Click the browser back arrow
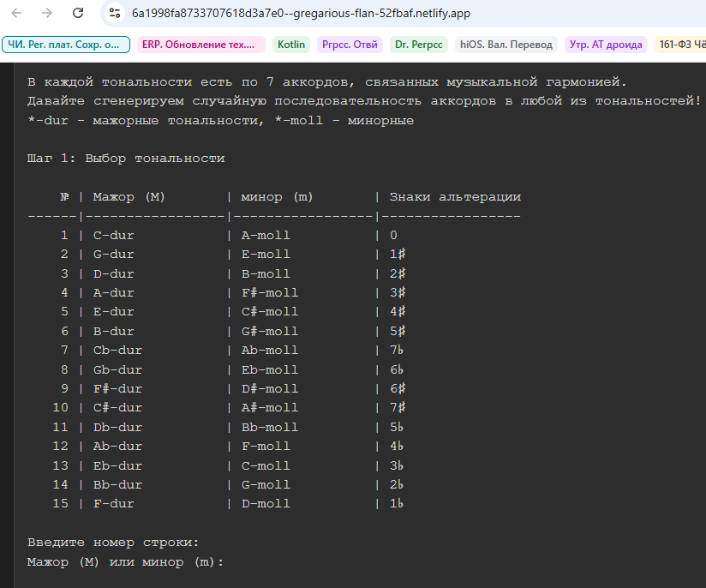 click(16, 13)
